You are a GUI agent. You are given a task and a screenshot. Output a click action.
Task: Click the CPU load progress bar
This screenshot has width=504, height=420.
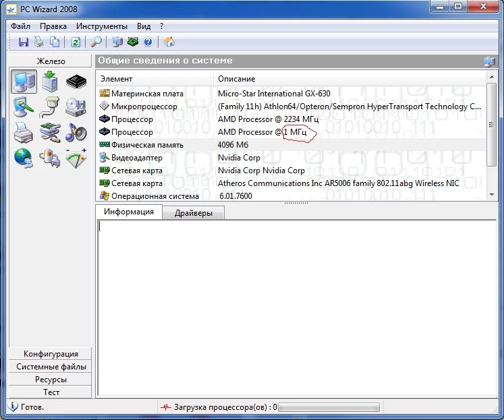coord(329,407)
